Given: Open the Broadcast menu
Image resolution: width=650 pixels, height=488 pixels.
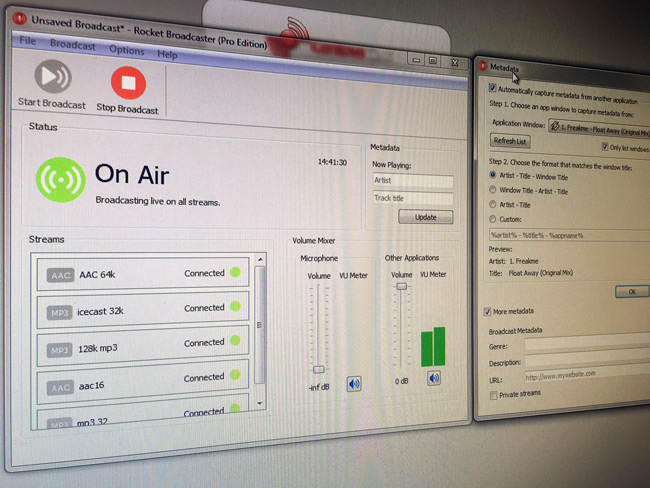Looking at the screenshot, I should (x=73, y=45).
